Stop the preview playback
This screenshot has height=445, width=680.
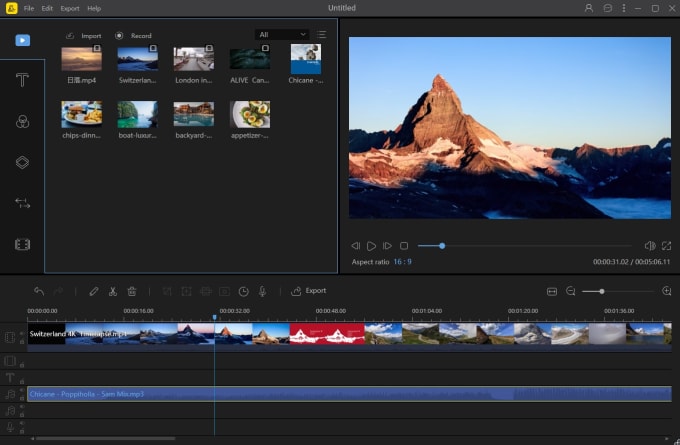click(x=404, y=246)
